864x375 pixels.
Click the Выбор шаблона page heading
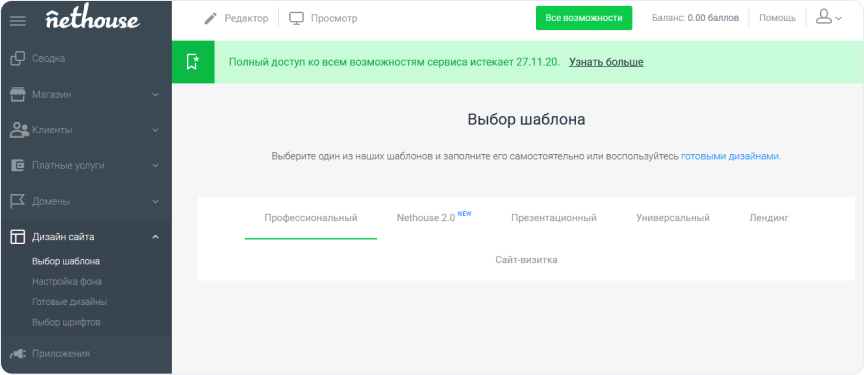526,120
